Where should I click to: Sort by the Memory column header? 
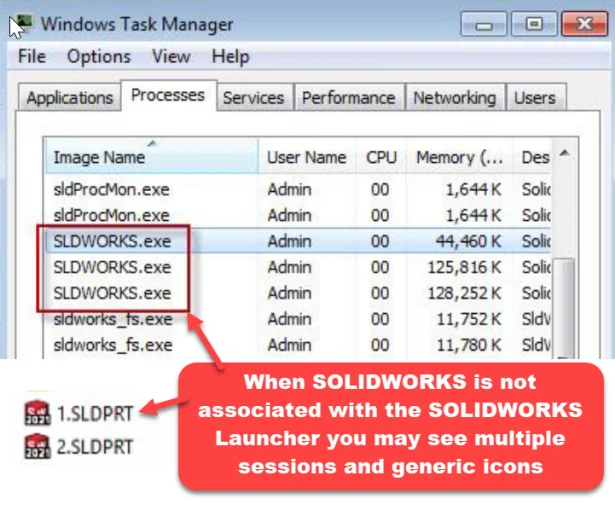(459, 158)
